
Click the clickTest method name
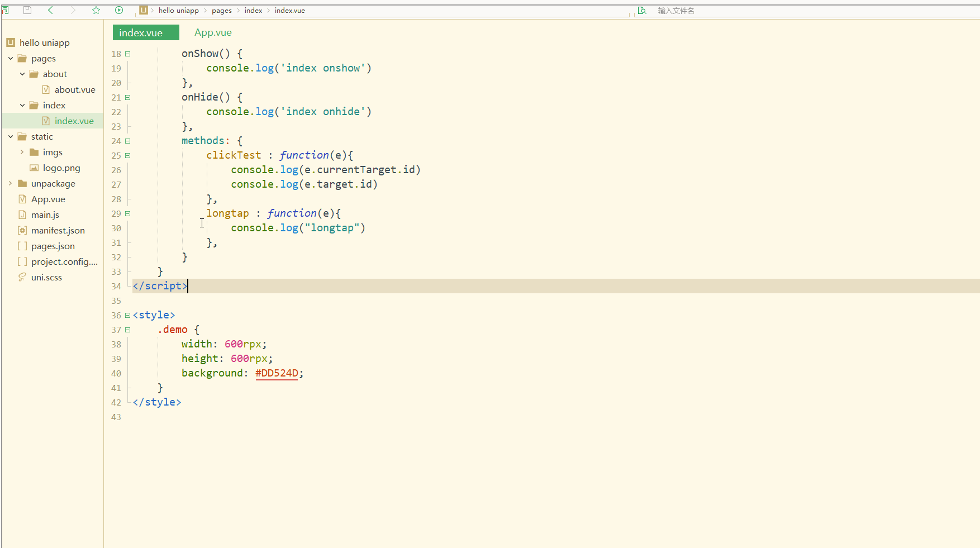pyautogui.click(x=234, y=155)
